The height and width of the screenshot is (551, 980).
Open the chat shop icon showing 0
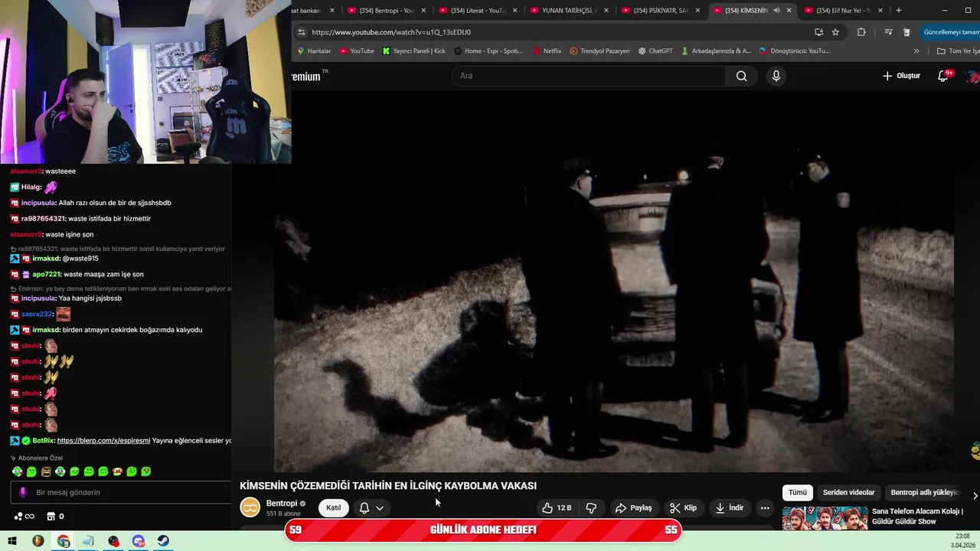[x=55, y=517]
